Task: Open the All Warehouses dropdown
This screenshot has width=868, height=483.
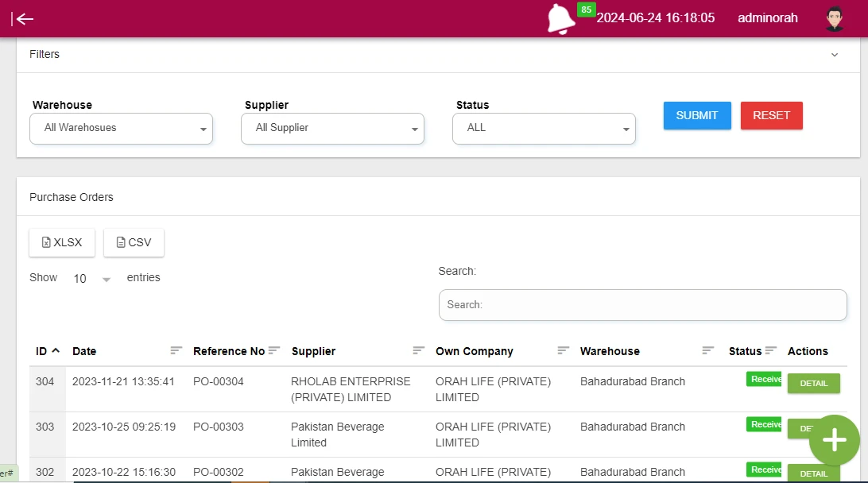Action: pyautogui.click(x=122, y=129)
